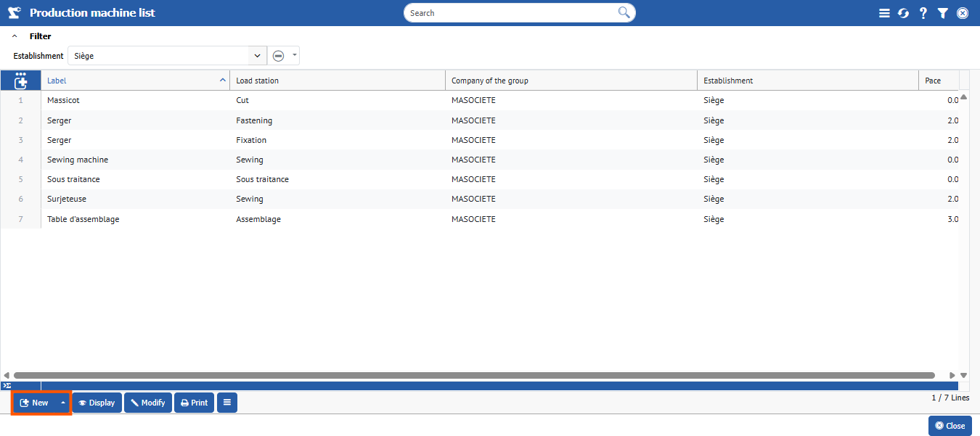Expand the New button arrow options

pos(63,403)
